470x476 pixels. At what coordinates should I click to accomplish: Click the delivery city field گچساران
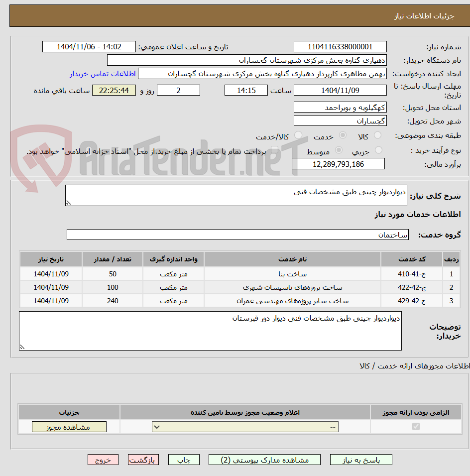pyautogui.click(x=340, y=120)
